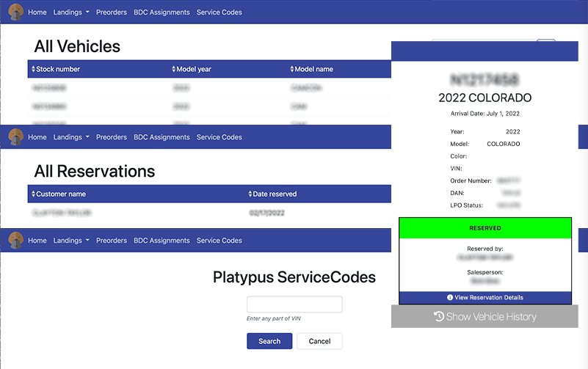Sort reservations by Customer name column
Viewport: 588px width, 369px height.
tap(59, 194)
